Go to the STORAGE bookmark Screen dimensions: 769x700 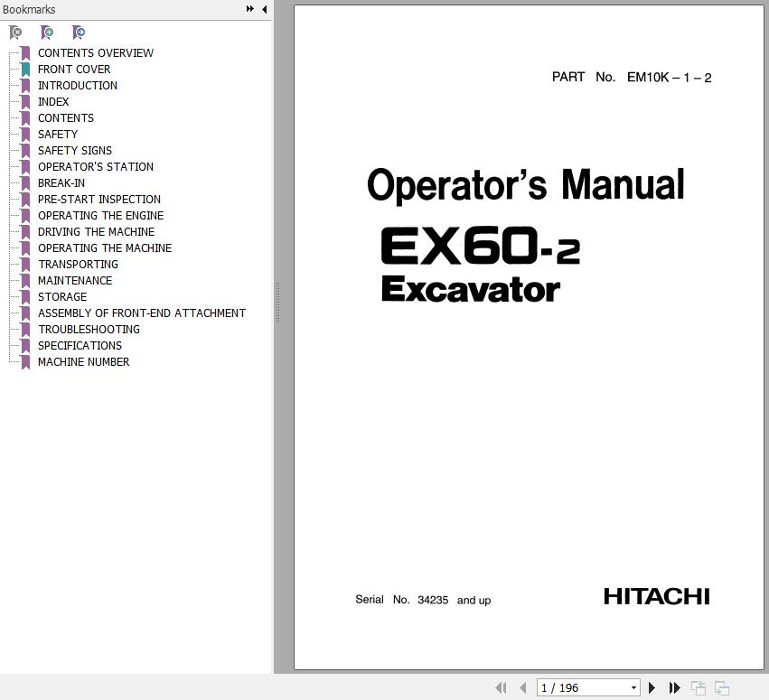pos(62,296)
